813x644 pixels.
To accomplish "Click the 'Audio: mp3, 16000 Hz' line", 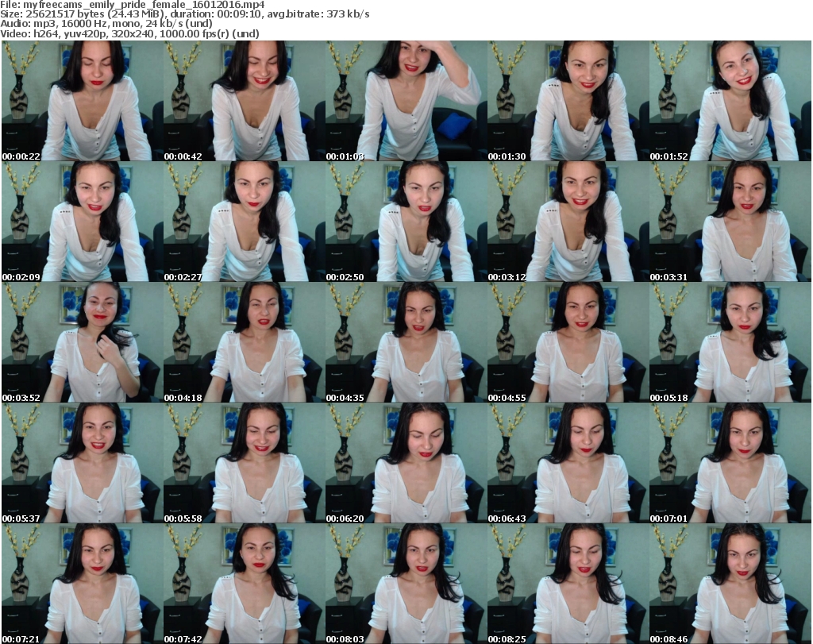I will [x=107, y=24].
